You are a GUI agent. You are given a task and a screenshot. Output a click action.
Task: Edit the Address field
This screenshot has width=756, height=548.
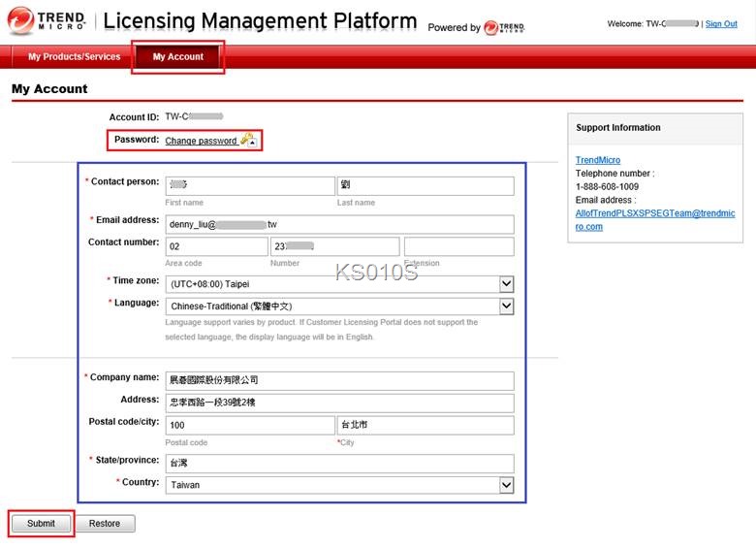pyautogui.click(x=339, y=403)
